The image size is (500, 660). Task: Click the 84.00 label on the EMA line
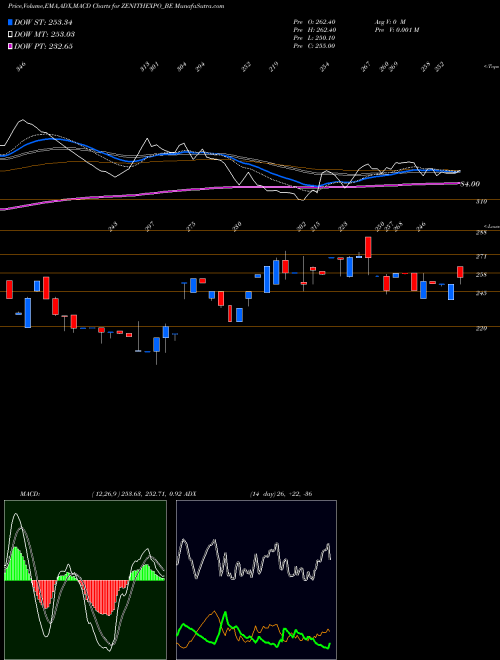pos(470,184)
